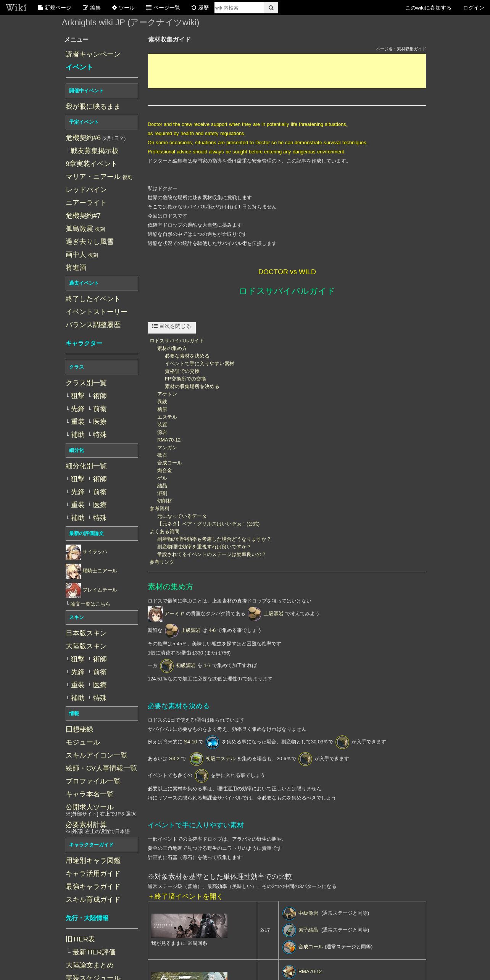Open 将進酒 sidebar link
Viewport: 490px width, 980px height.
(x=76, y=268)
